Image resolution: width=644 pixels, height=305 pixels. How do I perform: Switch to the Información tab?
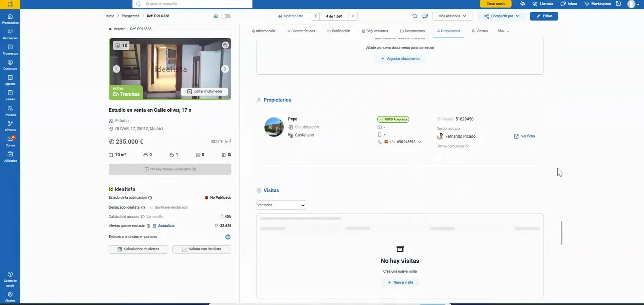click(x=263, y=31)
